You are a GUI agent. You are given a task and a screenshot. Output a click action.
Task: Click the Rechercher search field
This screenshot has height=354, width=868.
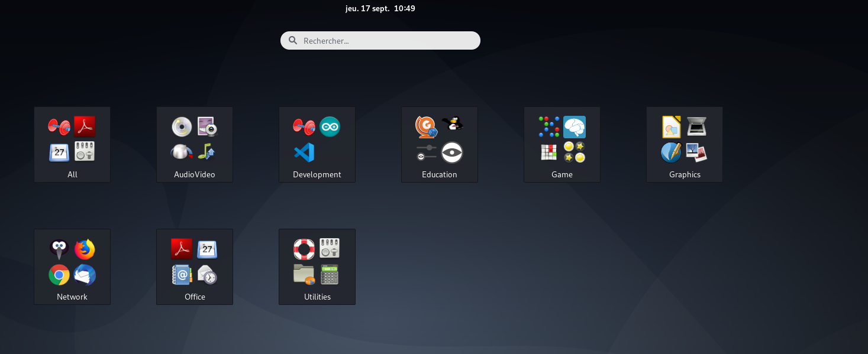(380, 40)
